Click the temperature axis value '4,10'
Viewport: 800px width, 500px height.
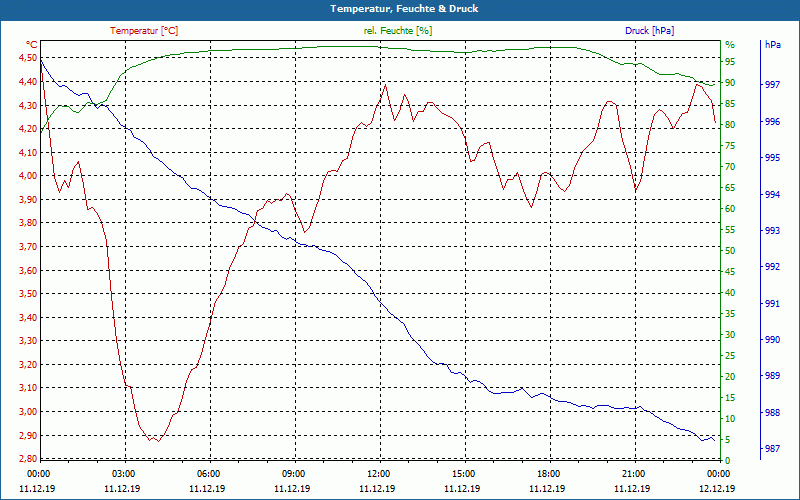[28, 152]
